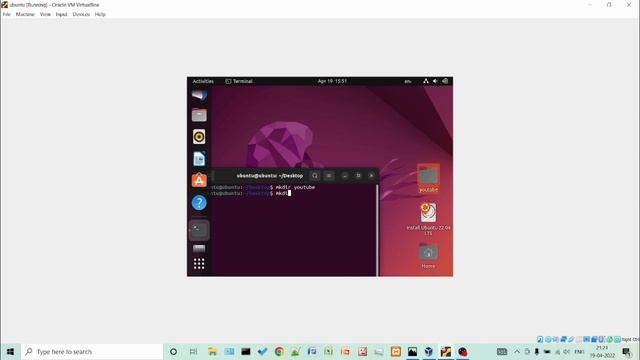Open the blue checkmark app in taskbar
Screen dimensions: 640x360
(262, 351)
